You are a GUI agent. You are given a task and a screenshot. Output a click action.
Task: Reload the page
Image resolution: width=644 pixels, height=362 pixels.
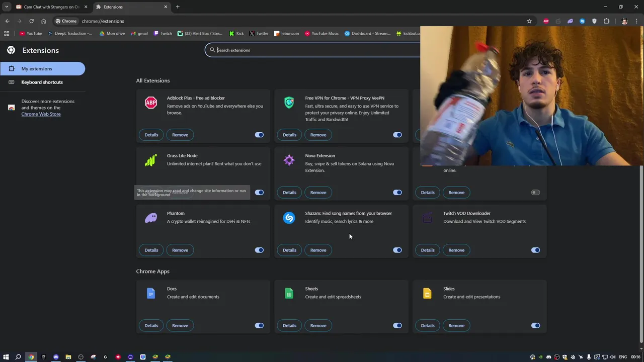[x=31, y=21]
